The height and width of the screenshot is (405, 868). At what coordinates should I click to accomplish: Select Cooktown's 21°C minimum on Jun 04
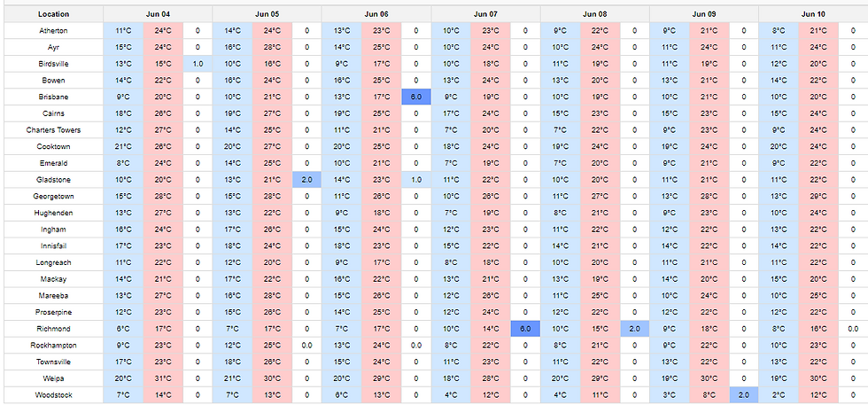pos(123,146)
